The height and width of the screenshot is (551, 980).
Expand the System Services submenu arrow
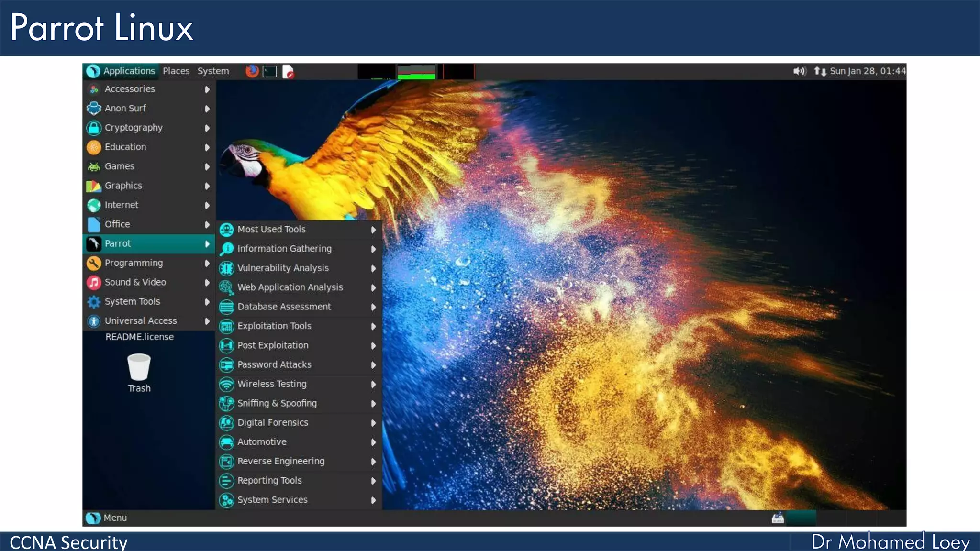(373, 500)
